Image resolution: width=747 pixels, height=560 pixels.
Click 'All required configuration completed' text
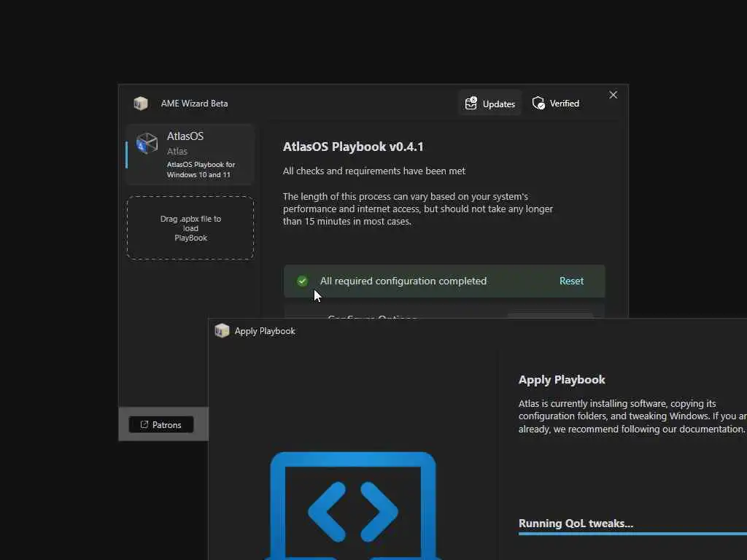tap(403, 281)
